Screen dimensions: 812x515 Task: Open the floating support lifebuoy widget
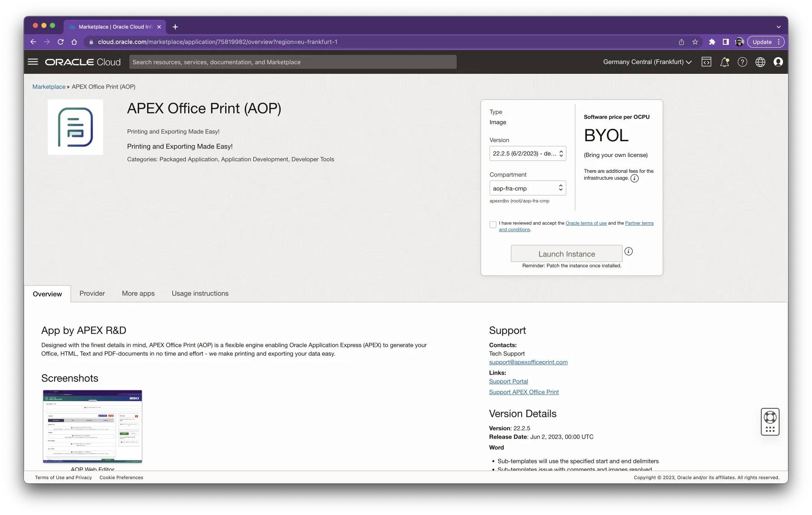click(770, 422)
